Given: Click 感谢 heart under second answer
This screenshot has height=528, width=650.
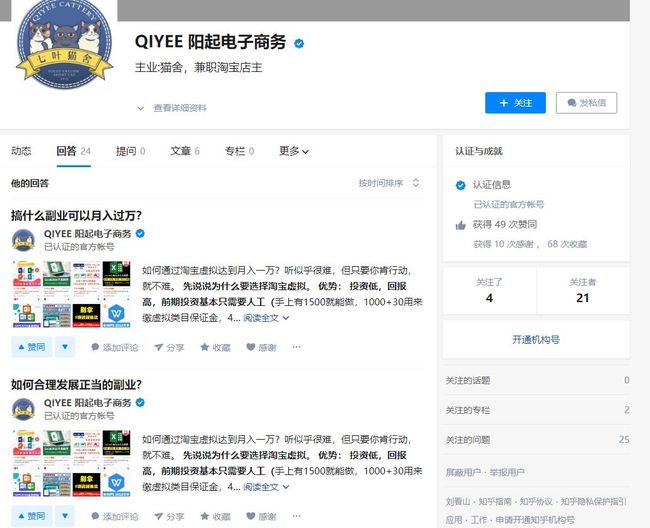Looking at the screenshot, I should (261, 516).
